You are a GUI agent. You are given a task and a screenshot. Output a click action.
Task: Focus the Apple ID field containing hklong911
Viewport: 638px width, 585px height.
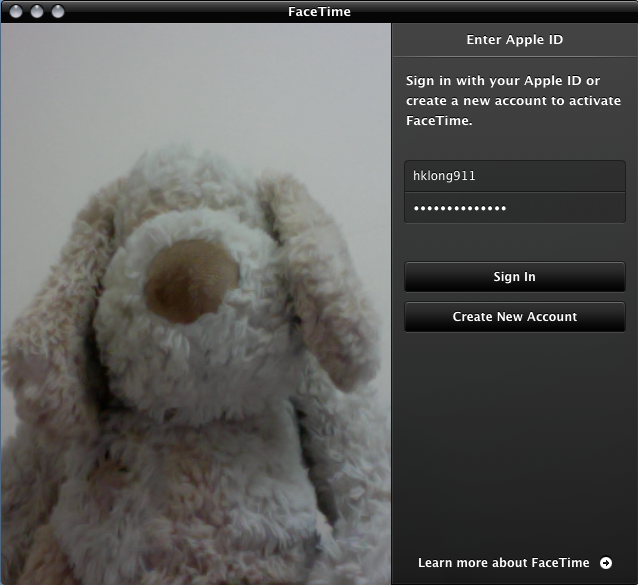tap(515, 176)
